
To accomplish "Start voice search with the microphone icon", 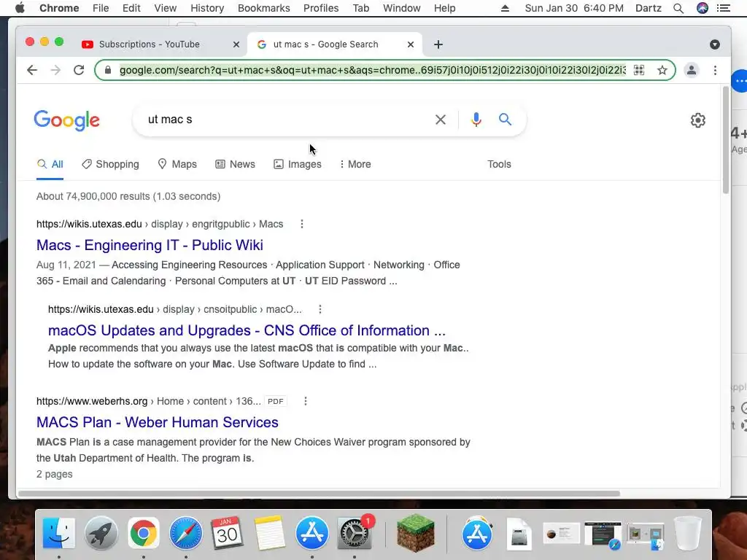I will [x=476, y=120].
